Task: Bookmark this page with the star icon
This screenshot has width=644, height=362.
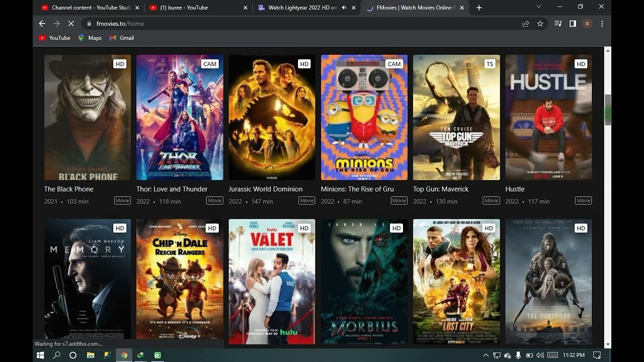Action: 540,24
